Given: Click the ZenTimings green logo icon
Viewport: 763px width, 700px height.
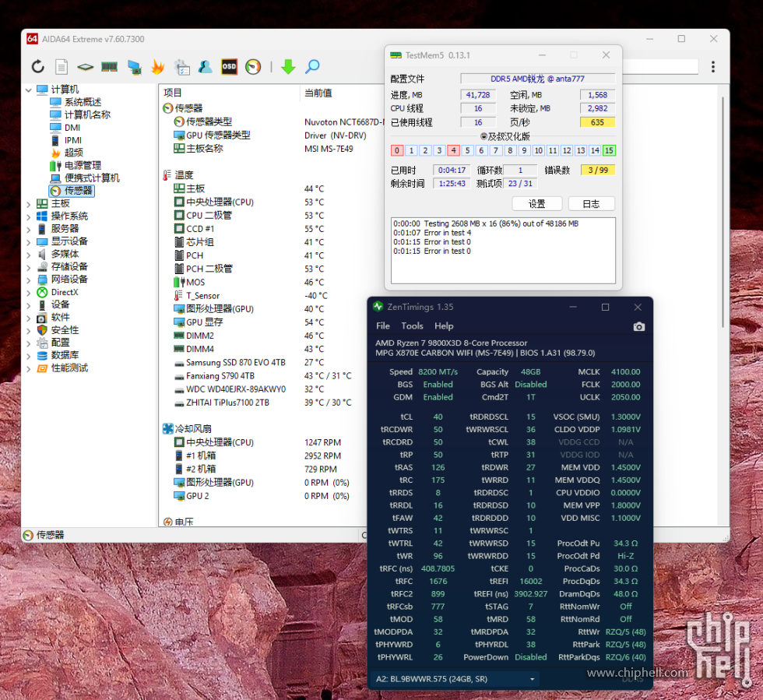Looking at the screenshot, I should pos(378,307).
